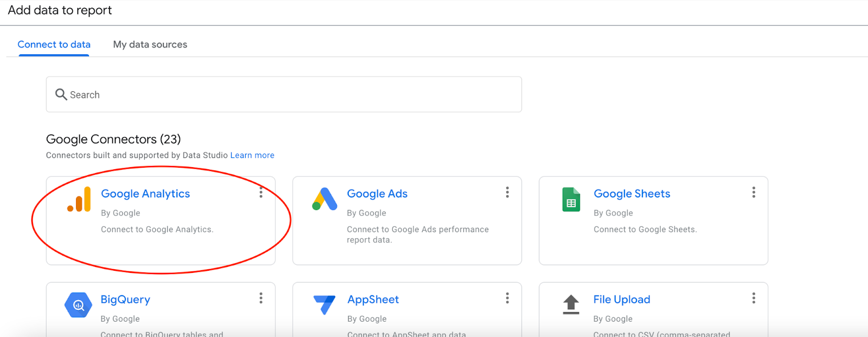Screen dimensions: 868x337
Task: Open more options for Google Analytics card
Action: pyautogui.click(x=261, y=192)
